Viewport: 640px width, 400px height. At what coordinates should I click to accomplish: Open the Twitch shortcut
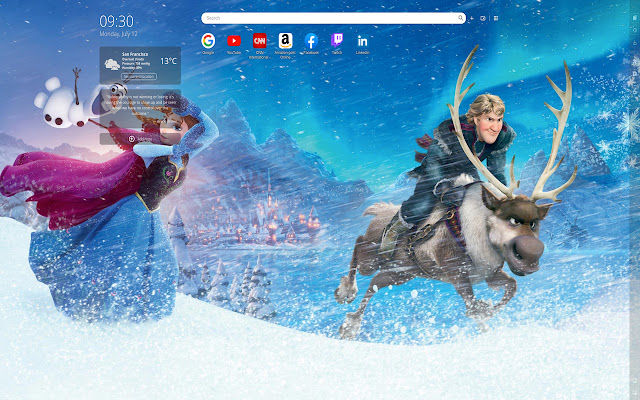[337, 41]
